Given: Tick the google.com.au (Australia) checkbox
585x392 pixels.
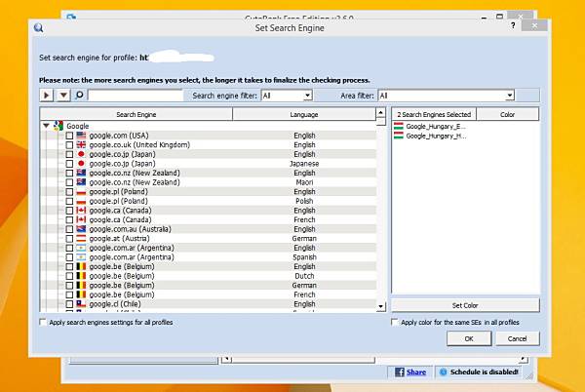Looking at the screenshot, I should click(x=69, y=229).
